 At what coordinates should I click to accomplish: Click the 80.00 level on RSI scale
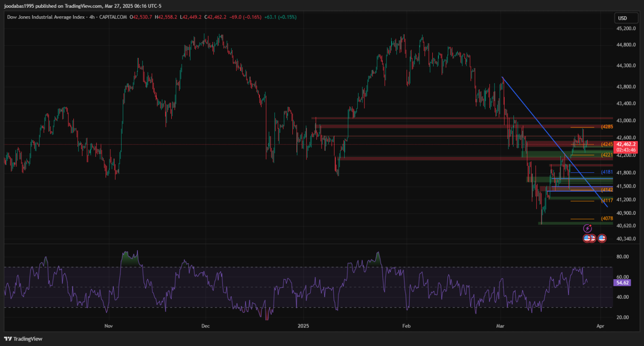pos(623,257)
